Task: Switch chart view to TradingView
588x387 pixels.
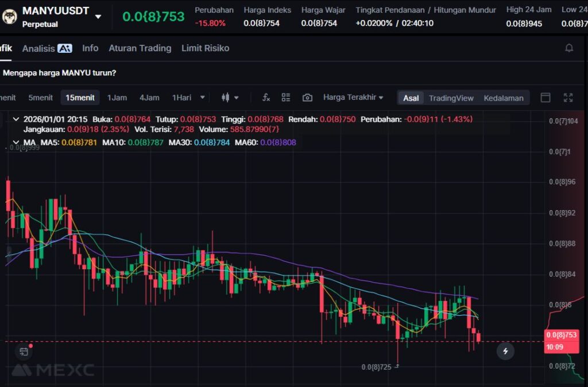Action: click(451, 98)
